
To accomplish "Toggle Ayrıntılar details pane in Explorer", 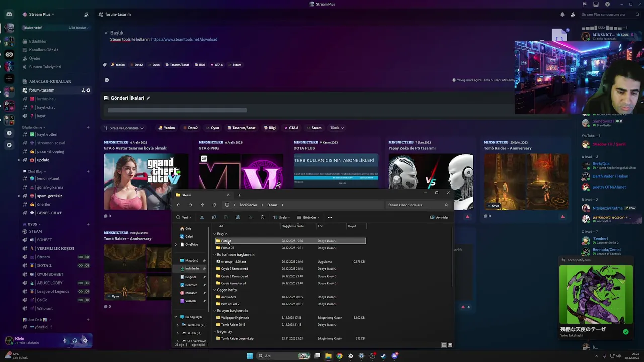I will [439, 217].
